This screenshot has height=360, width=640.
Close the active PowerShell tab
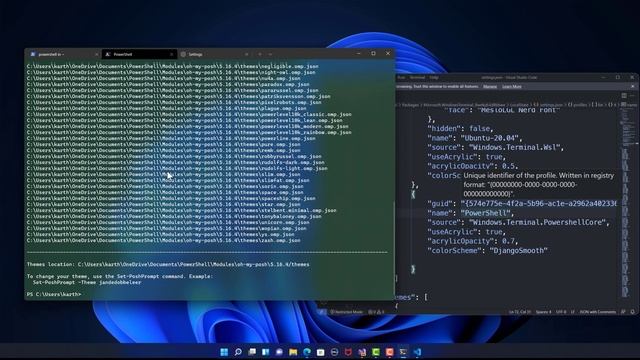171,54
